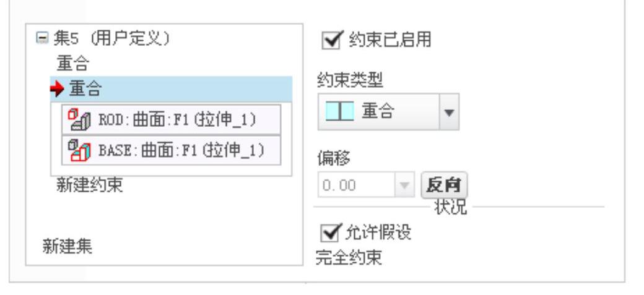Create a new set with 新建集
This screenshot has width=644, height=295.
coord(67,247)
